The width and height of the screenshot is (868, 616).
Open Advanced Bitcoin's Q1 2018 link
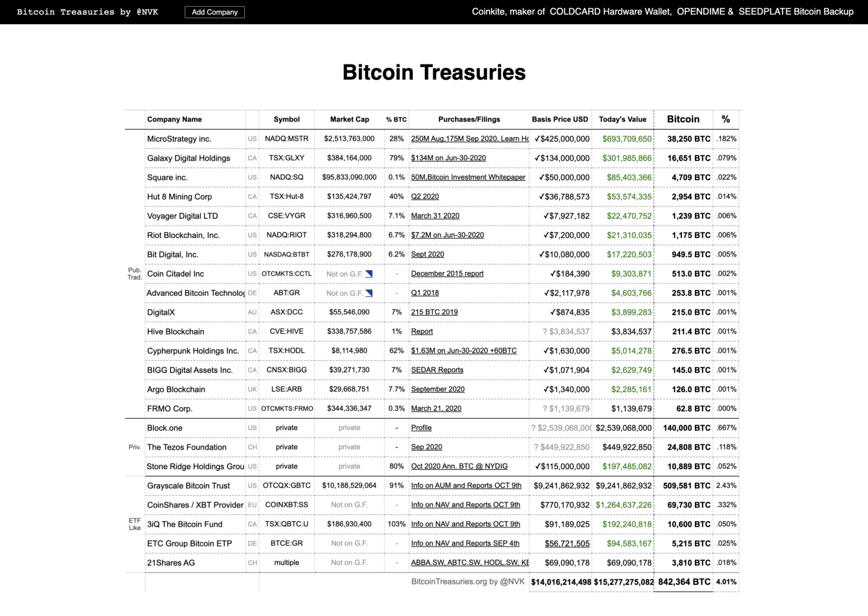click(x=425, y=293)
